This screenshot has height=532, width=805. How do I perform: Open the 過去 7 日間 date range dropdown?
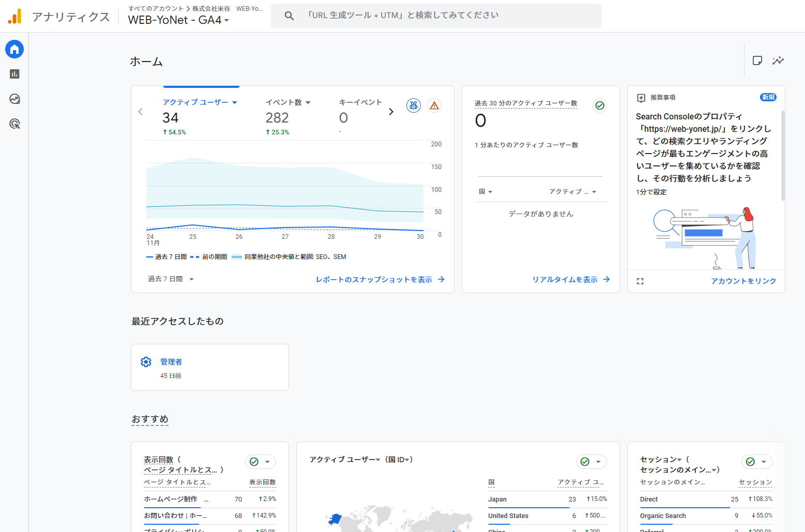(x=171, y=279)
